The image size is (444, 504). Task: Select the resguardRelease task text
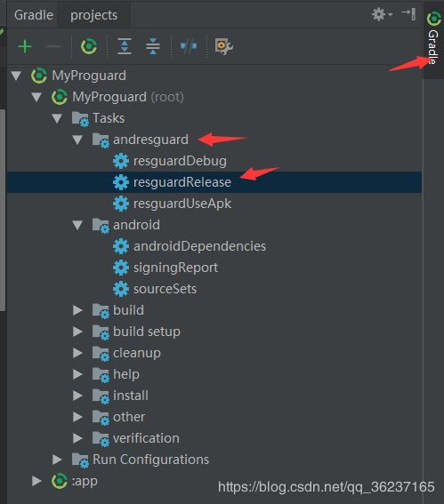tap(182, 182)
